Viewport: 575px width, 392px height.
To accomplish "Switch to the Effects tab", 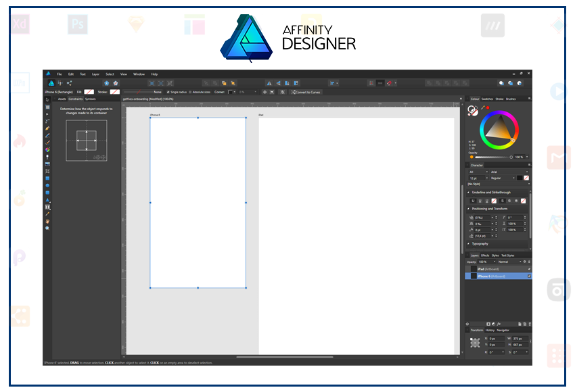I will pos(485,255).
